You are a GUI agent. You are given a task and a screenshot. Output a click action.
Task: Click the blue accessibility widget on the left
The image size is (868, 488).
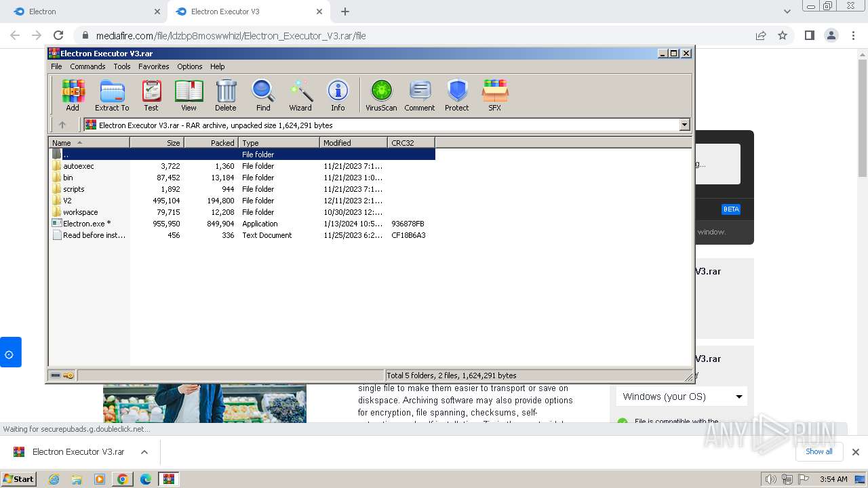(10, 352)
